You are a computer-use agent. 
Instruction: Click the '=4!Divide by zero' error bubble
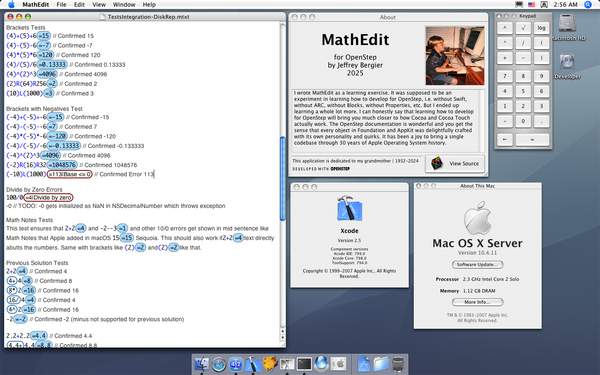[x=48, y=197]
